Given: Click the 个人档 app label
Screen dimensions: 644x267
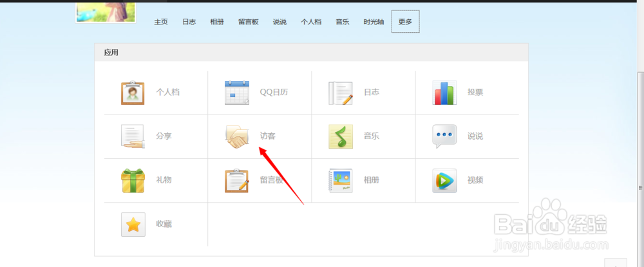Looking at the screenshot, I should 167,92.
